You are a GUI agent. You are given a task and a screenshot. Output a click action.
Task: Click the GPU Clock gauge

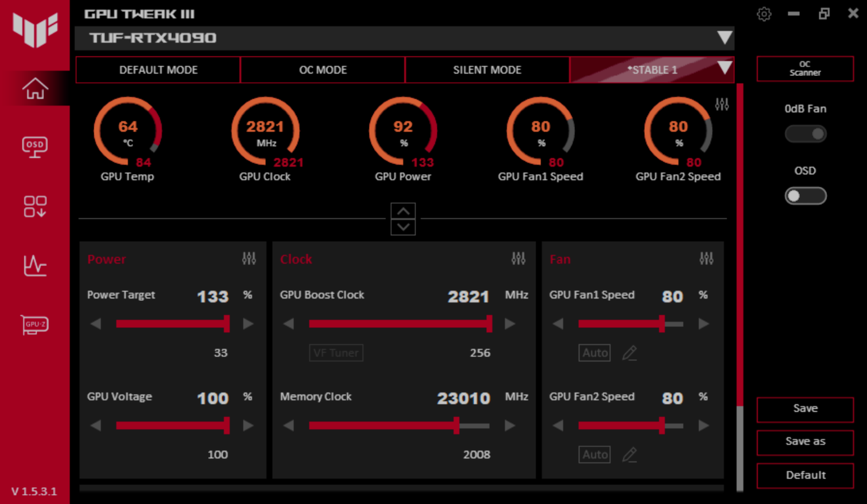[266, 132]
